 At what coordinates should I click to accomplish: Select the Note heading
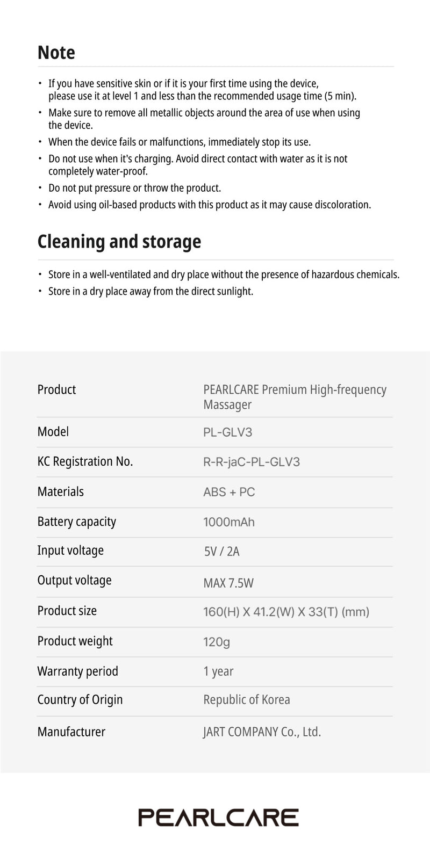click(56, 53)
